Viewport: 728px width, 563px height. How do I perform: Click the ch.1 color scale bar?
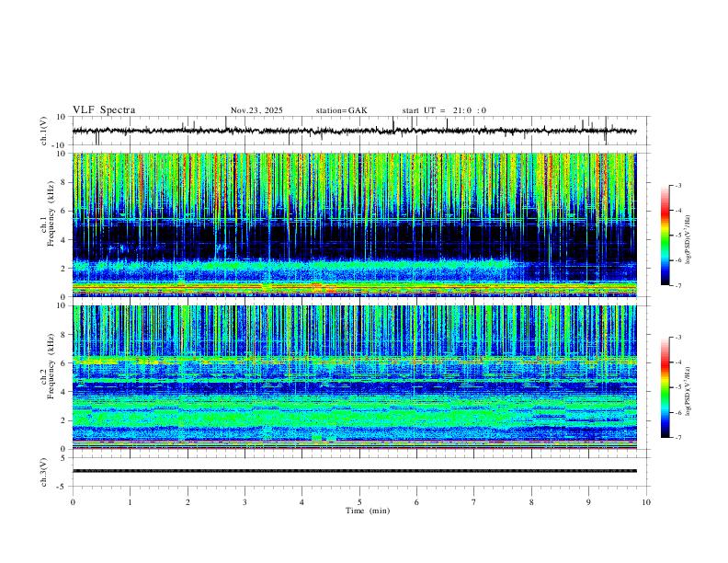[x=665, y=236]
